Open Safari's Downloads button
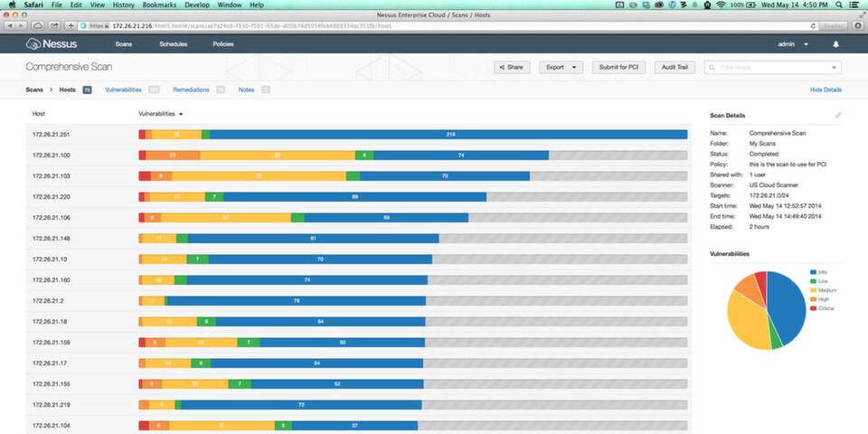The height and width of the screenshot is (434, 868). [x=858, y=25]
